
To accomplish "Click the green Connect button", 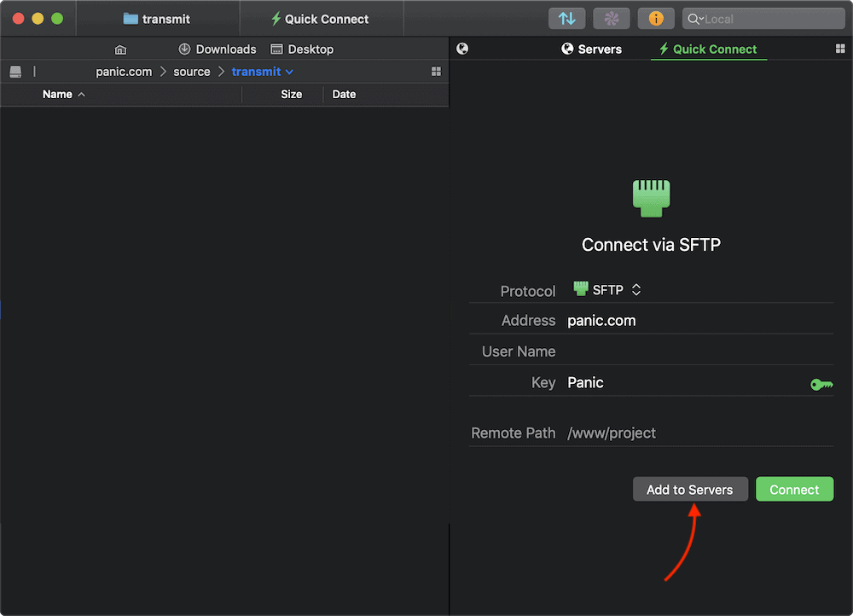I will tap(795, 489).
